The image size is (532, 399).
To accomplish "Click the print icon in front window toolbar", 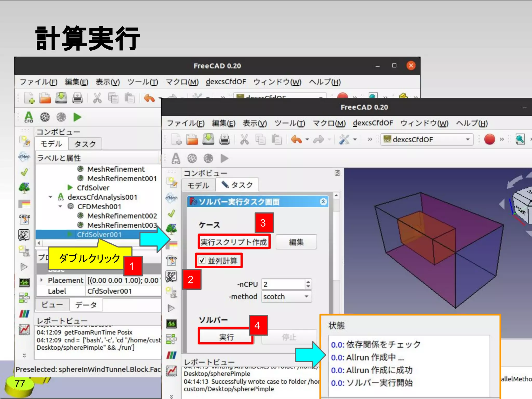I will pos(224,139).
